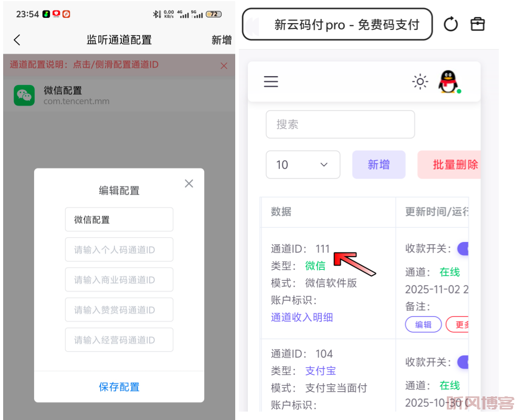
Task: Save with the 保存配置 button
Action: (119, 387)
